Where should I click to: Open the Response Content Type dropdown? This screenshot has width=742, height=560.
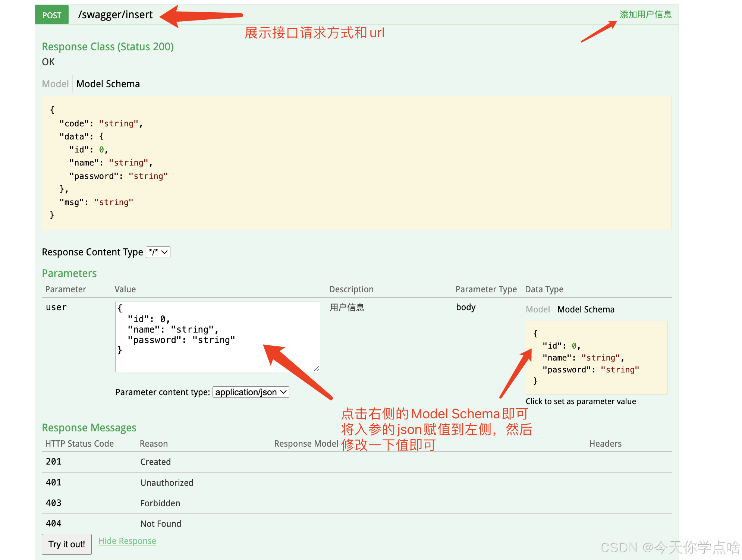158,252
